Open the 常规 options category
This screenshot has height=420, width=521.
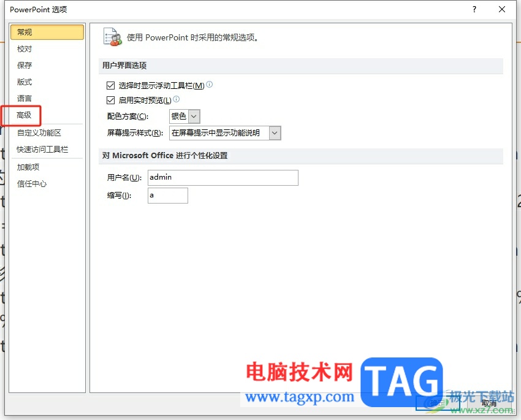pyautogui.click(x=47, y=32)
